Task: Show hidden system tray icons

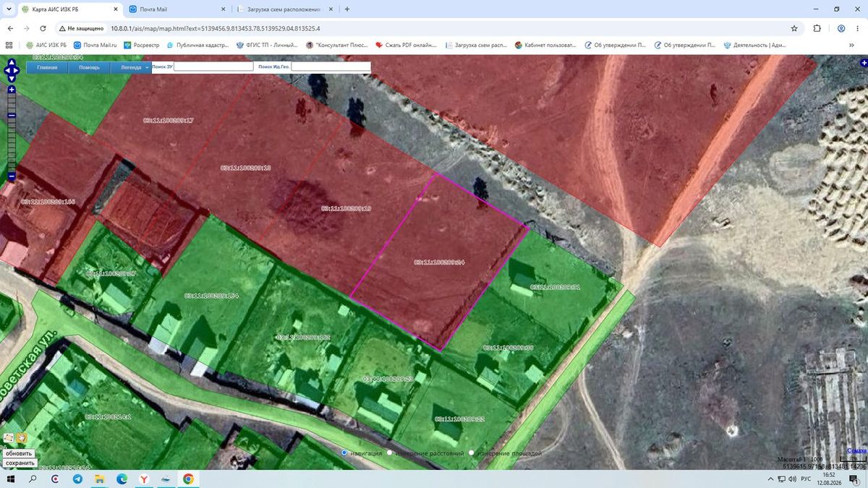Action: coord(771,479)
